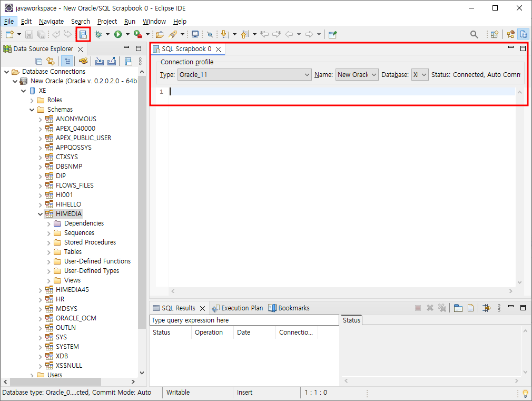Switch to the Bookmarks tab

coord(289,308)
